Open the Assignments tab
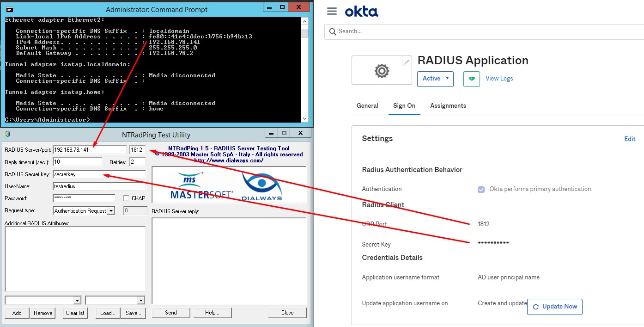Screen dimensions: 644x327 (448, 106)
